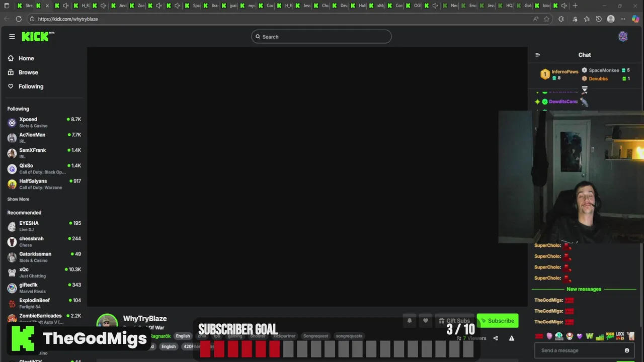
Task: Open xQc recommended channel
Action: pyautogui.click(x=44, y=273)
